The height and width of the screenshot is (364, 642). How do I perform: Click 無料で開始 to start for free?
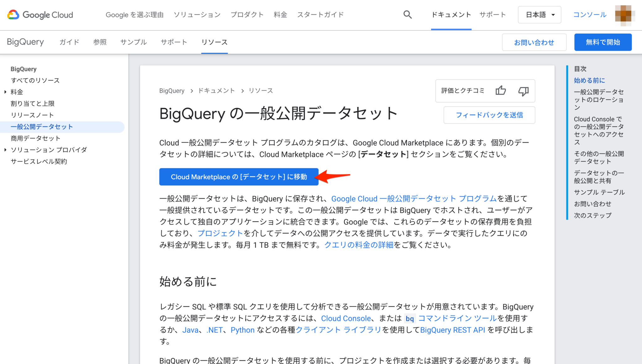(x=603, y=42)
